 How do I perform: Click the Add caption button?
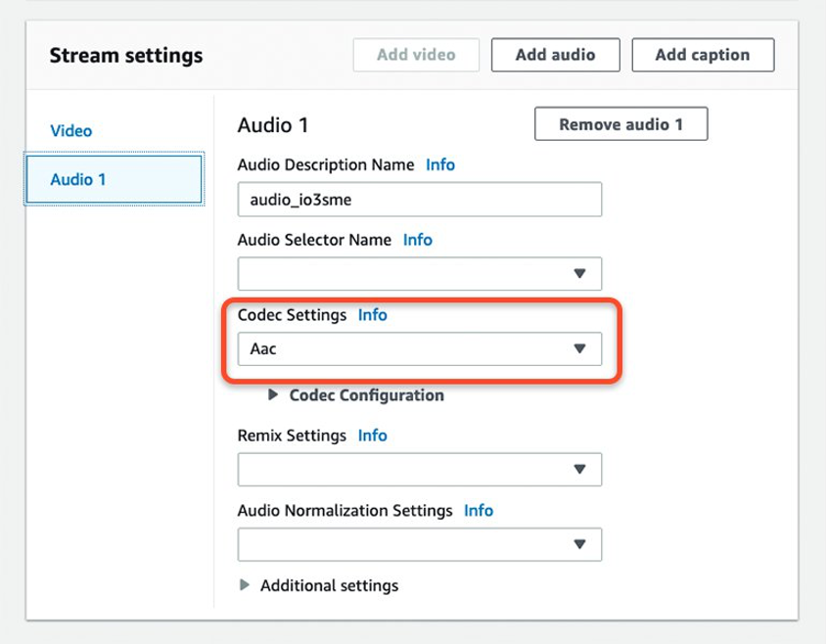tap(702, 55)
